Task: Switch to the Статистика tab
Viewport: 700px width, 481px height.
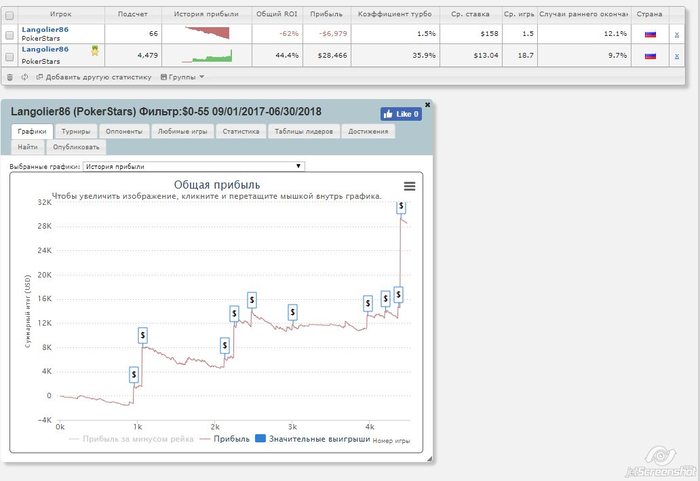Action: pos(241,131)
